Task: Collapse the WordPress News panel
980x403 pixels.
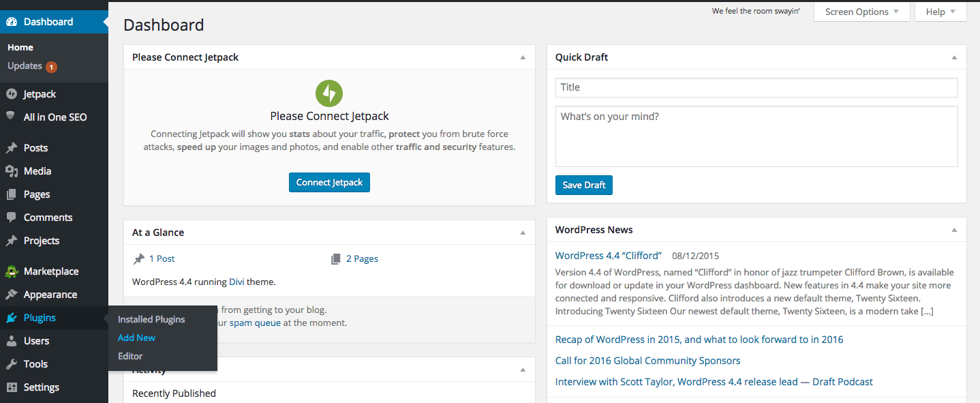Action: [954, 230]
